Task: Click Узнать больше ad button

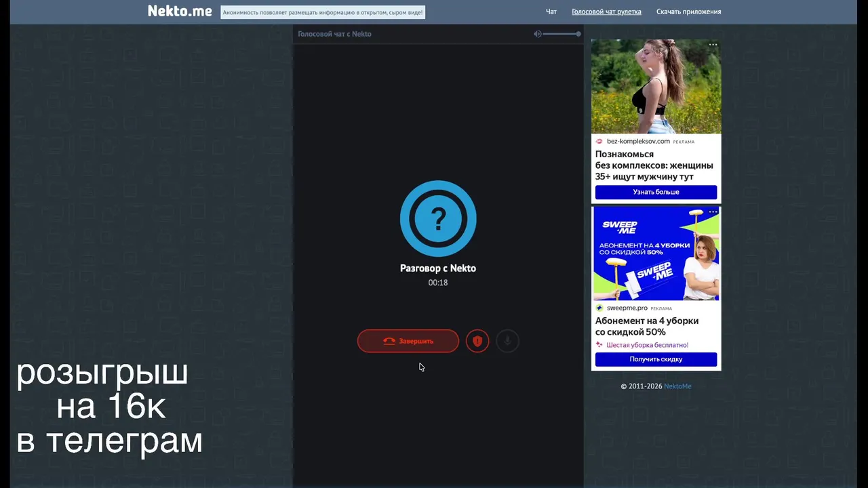Action: click(656, 192)
